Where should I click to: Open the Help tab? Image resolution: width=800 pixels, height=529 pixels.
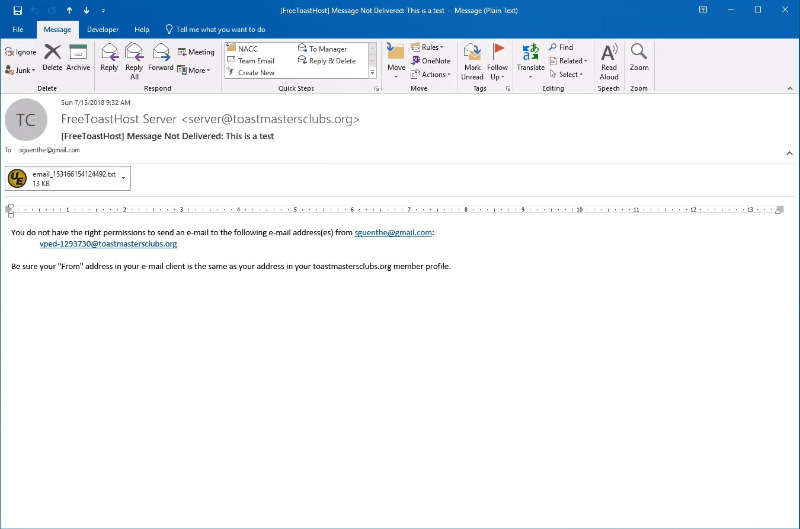(142, 30)
